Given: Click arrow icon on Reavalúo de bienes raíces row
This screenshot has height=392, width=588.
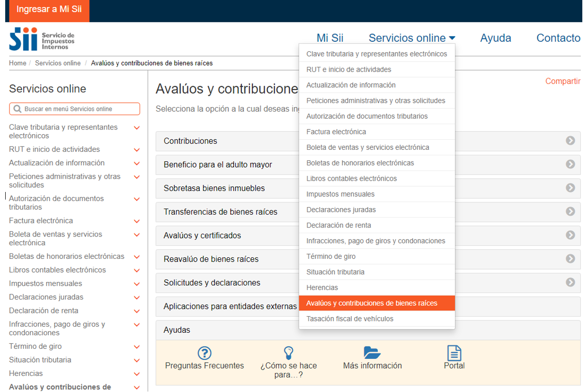Looking at the screenshot, I should [570, 259].
